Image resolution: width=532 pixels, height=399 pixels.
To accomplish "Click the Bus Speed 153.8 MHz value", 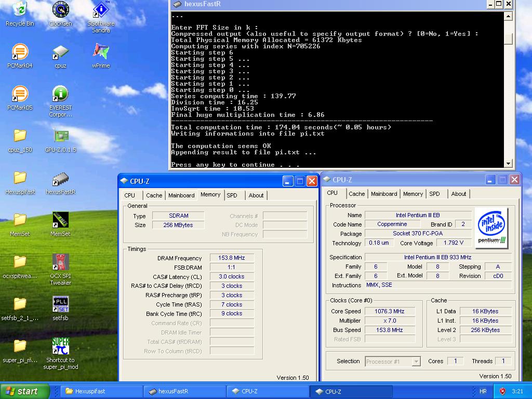I will tap(390, 330).
